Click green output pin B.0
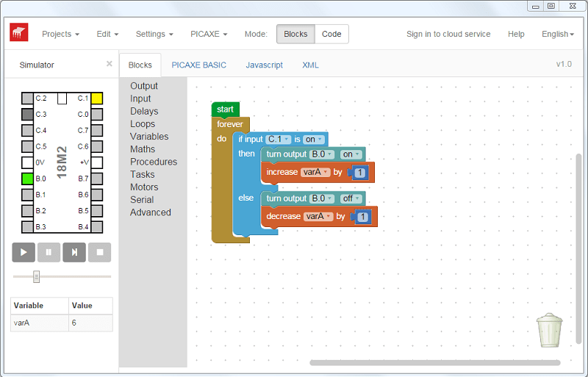The width and height of the screenshot is (588, 377). [27, 179]
